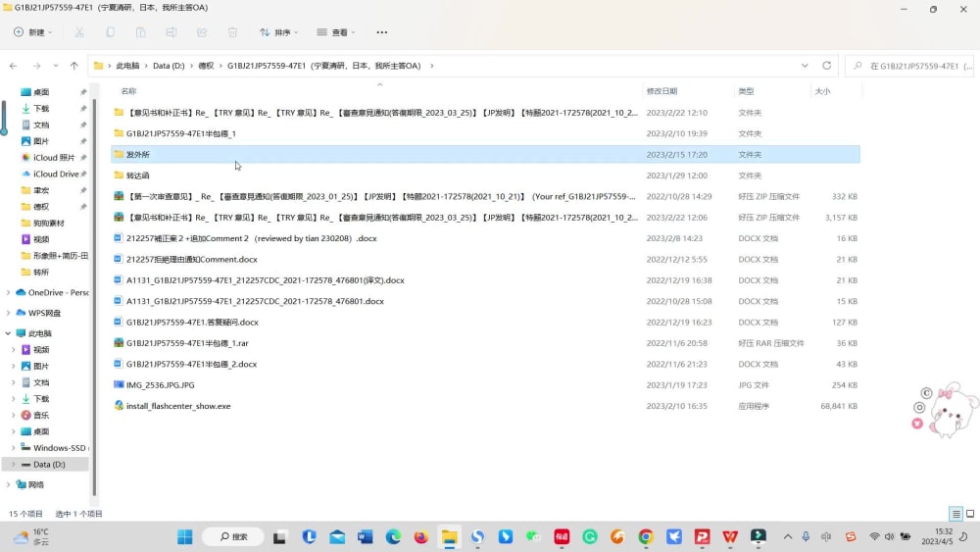Select file G1BJ21JP57559-47E1.答复疑问.docx

click(x=485, y=323)
